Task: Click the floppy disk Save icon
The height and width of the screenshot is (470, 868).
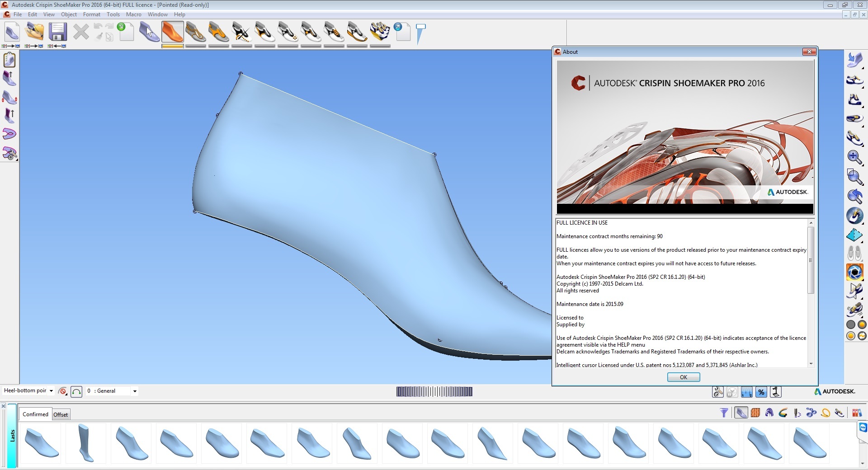Action: coord(57,33)
